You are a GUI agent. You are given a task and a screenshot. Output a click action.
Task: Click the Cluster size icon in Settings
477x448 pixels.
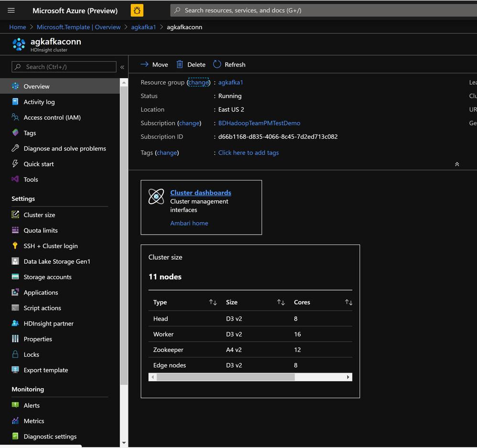pos(15,215)
